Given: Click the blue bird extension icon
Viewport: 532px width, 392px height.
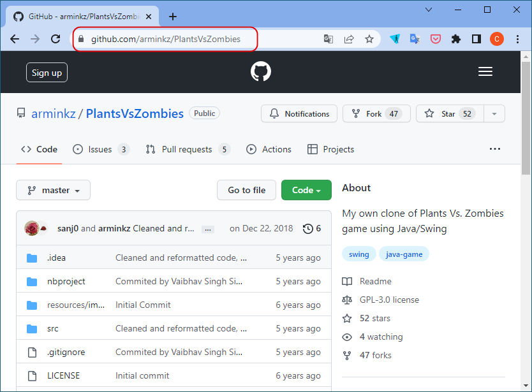Looking at the screenshot, I should click(x=395, y=39).
